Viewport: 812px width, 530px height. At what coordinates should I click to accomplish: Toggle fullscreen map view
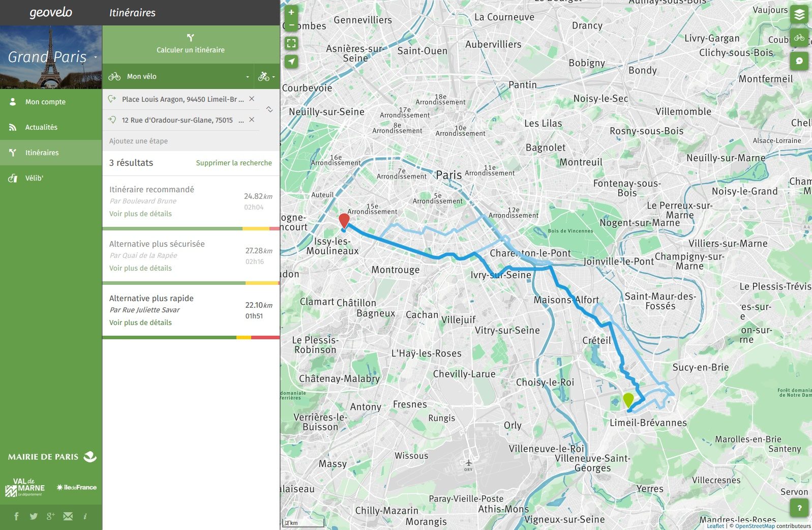coord(291,43)
